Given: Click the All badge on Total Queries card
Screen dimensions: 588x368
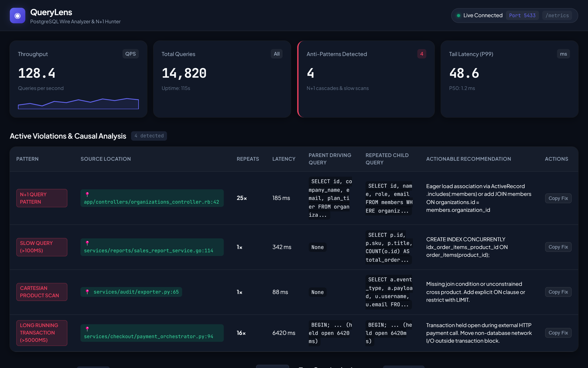Looking at the screenshot, I should 276,54.
